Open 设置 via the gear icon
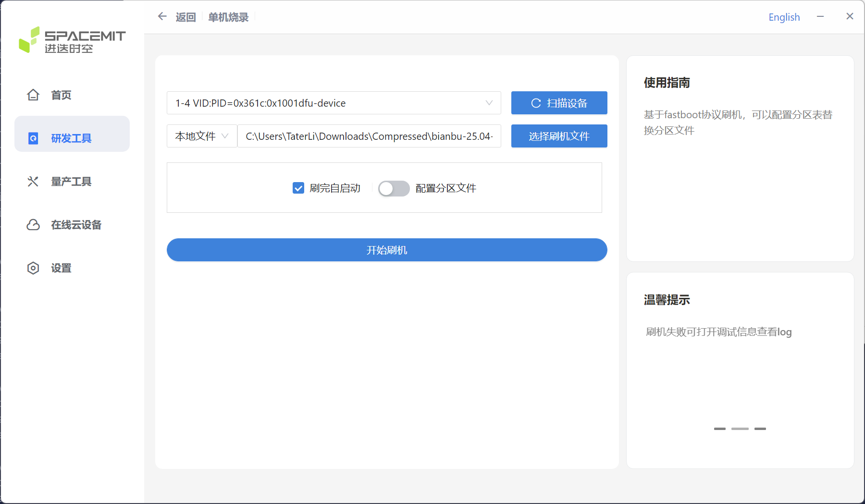This screenshot has height=504, width=865. 33,268
